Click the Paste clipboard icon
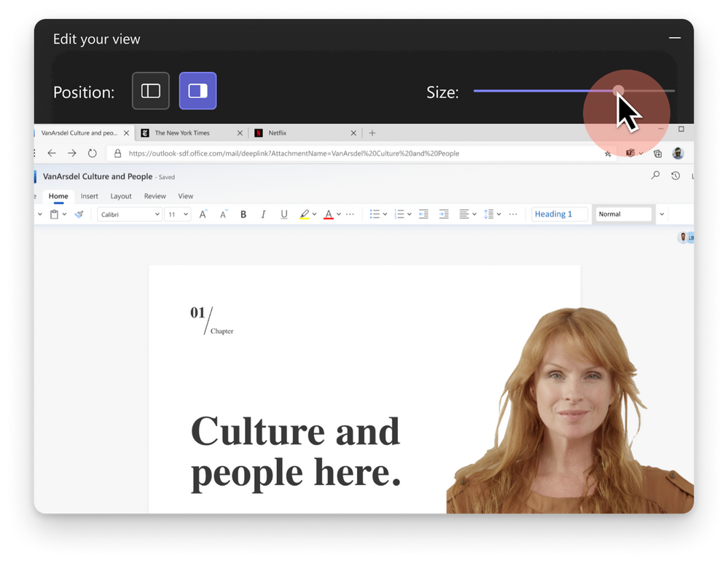The image size is (728, 563). tap(55, 214)
